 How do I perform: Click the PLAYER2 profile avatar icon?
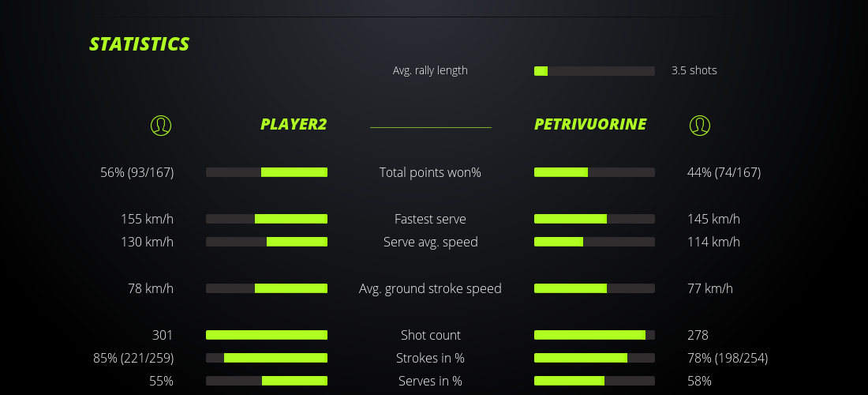click(x=161, y=125)
